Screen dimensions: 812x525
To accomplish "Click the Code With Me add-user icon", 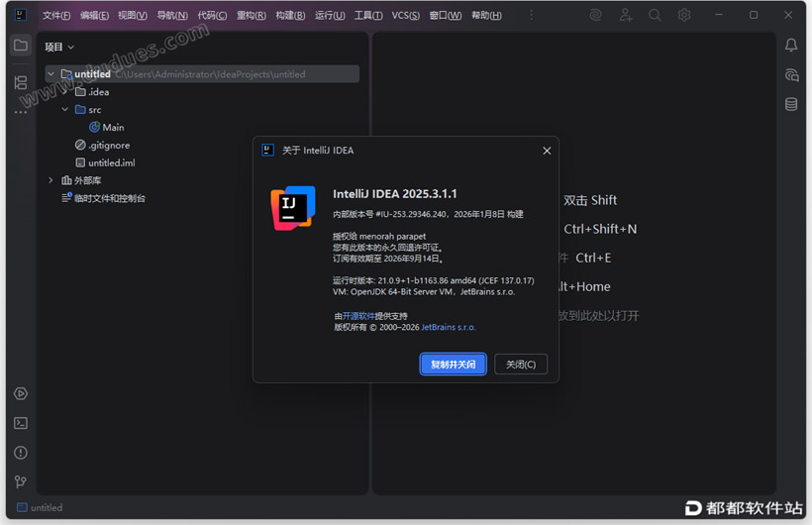I will (626, 15).
